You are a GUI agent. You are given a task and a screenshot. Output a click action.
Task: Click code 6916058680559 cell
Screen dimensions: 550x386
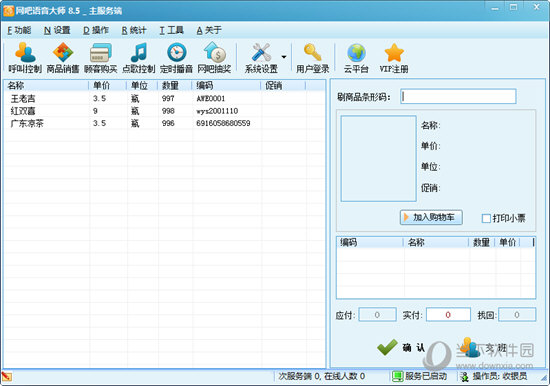pos(223,123)
